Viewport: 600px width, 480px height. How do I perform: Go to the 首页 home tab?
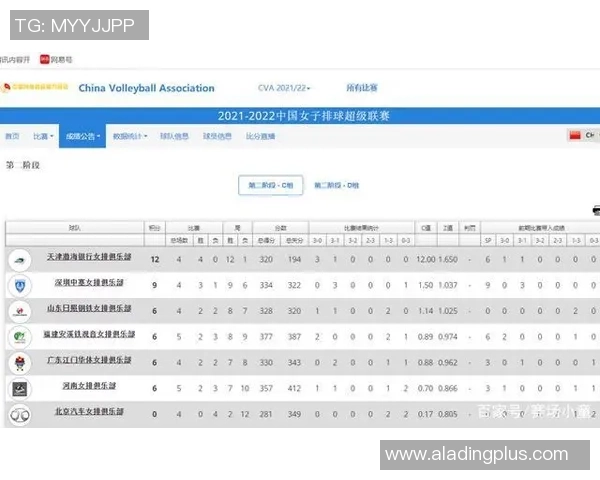12,136
